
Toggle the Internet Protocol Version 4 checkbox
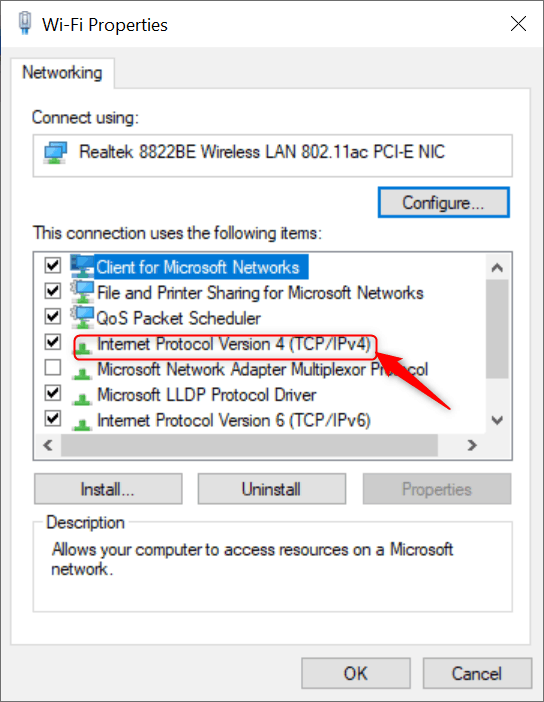coord(53,342)
